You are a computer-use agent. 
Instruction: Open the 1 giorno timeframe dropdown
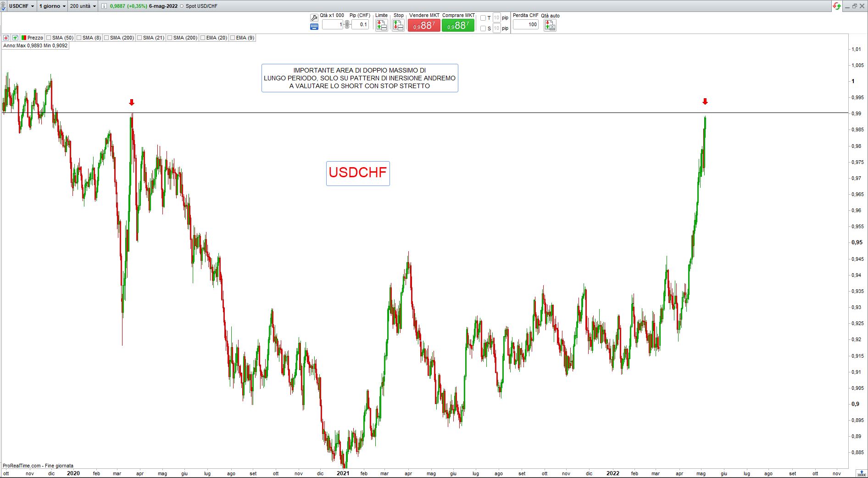pos(52,6)
